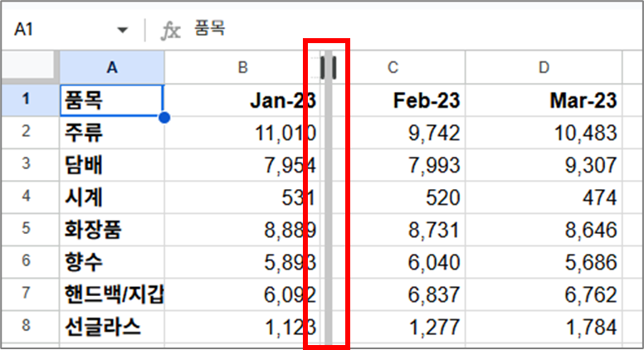Click cell containing 선글라스
The height and width of the screenshot is (350, 644).
pyautogui.click(x=112, y=327)
